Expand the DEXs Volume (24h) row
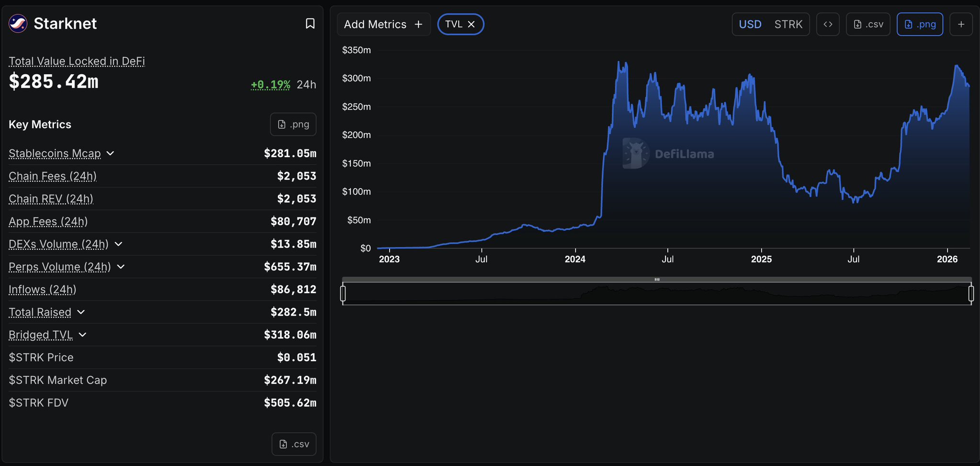The width and height of the screenshot is (980, 466). pos(119,244)
